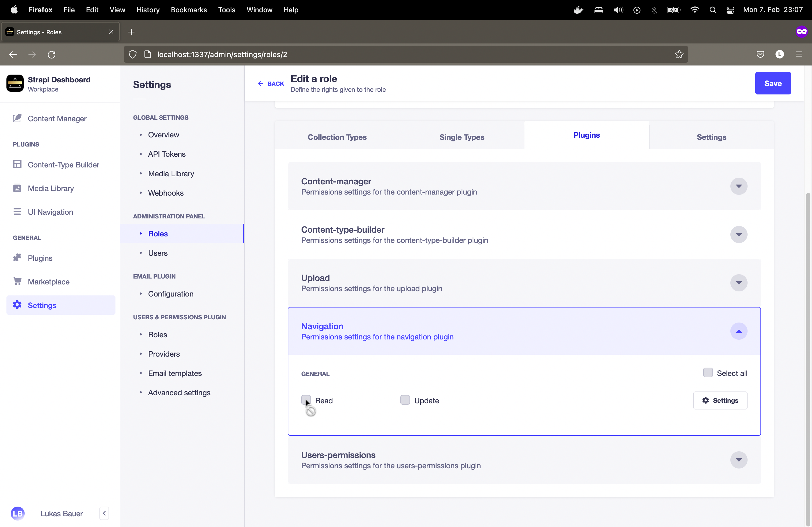Viewport: 812px width, 527px height.
Task: Open the Settings gear inside Navigation permissions
Action: [720, 401]
